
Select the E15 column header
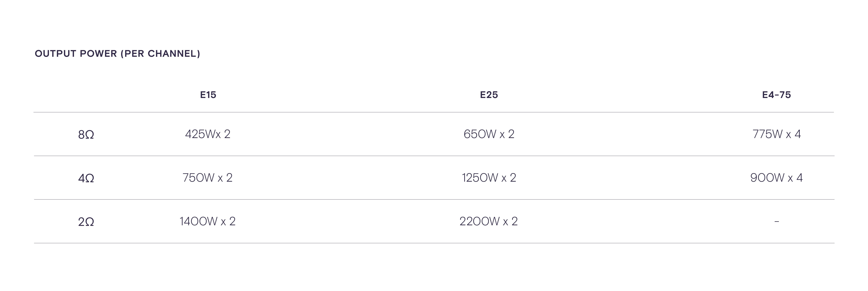[208, 95]
